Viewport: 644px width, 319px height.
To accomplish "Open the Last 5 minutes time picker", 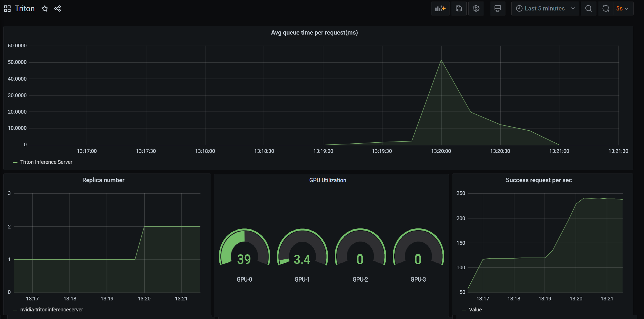I will click(545, 9).
